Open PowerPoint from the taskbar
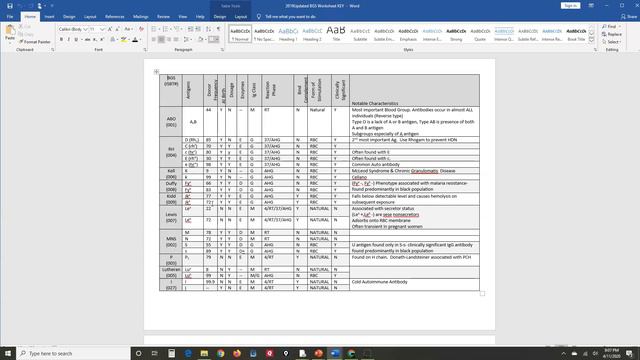The image size is (640, 360). [x=318, y=353]
